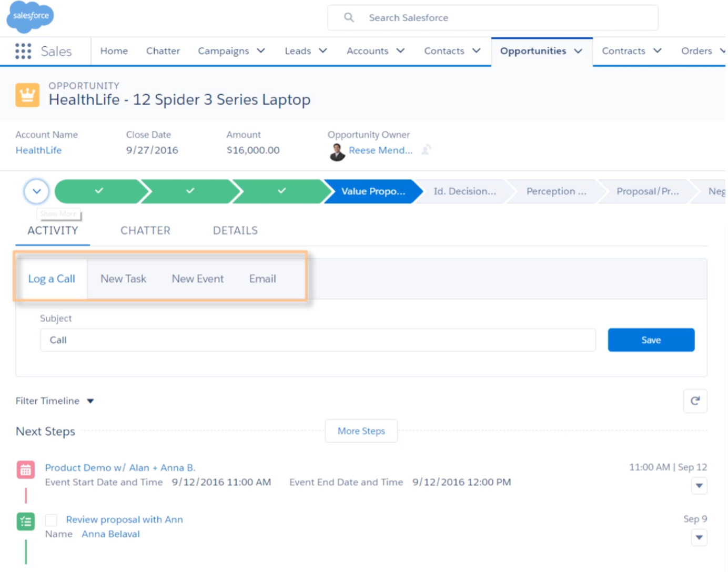Go to the Chatter nav tab
This screenshot has height=573, width=728.
click(163, 51)
